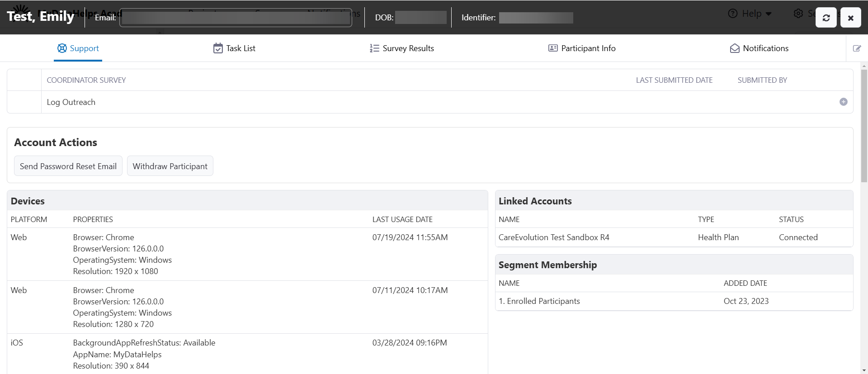
Task: Click the Help question mark icon
Action: [x=732, y=14]
